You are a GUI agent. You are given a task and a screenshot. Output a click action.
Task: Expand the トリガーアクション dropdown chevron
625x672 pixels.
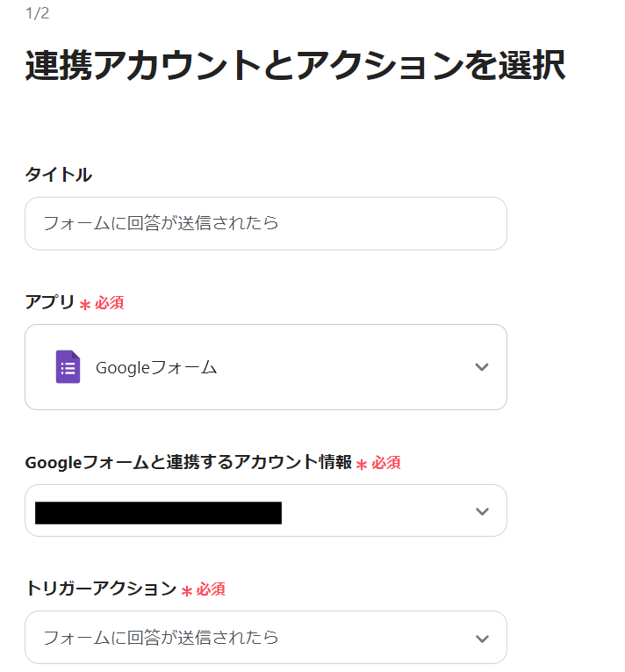click(481, 639)
